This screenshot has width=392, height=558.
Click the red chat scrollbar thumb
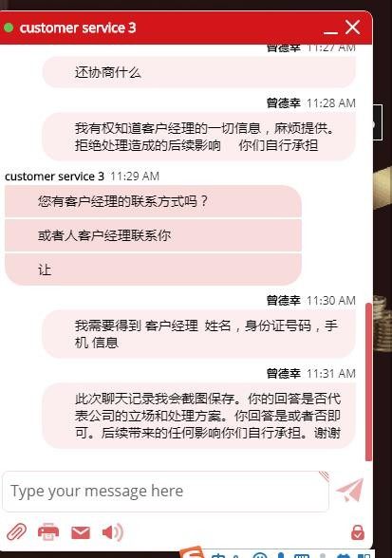pyautogui.click(x=368, y=382)
